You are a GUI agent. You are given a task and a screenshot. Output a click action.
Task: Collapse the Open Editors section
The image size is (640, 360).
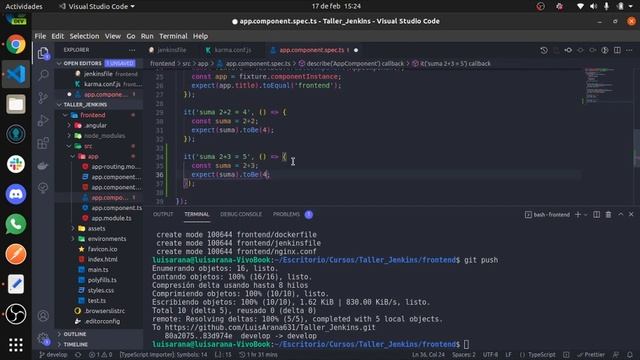point(60,63)
